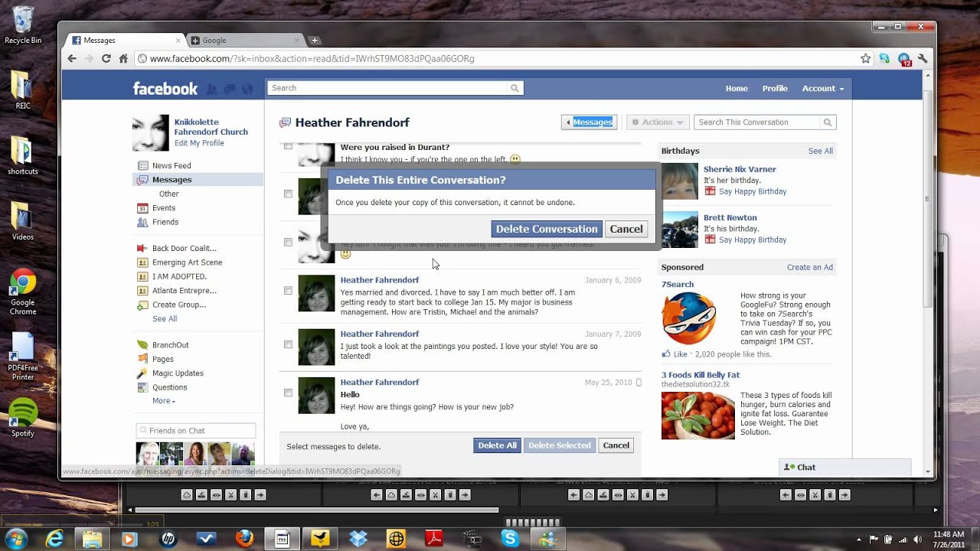Viewport: 980px width, 551px height.
Task: Confirm with Delete Conversation button
Action: pos(547,229)
